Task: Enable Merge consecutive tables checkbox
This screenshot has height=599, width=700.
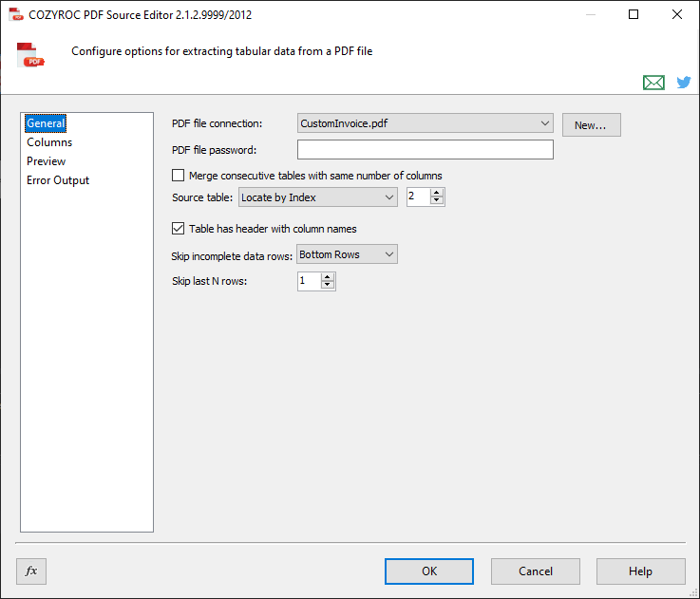Action: coord(178,176)
